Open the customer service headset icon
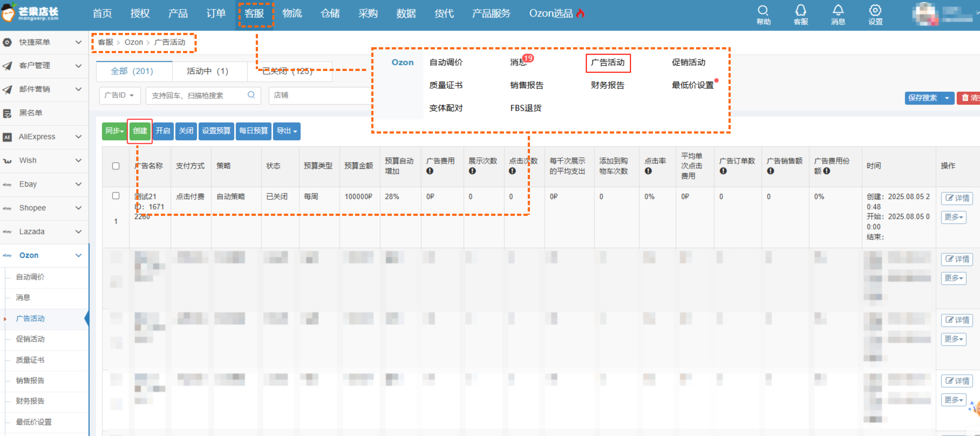This screenshot has width=980, height=436. [801, 11]
